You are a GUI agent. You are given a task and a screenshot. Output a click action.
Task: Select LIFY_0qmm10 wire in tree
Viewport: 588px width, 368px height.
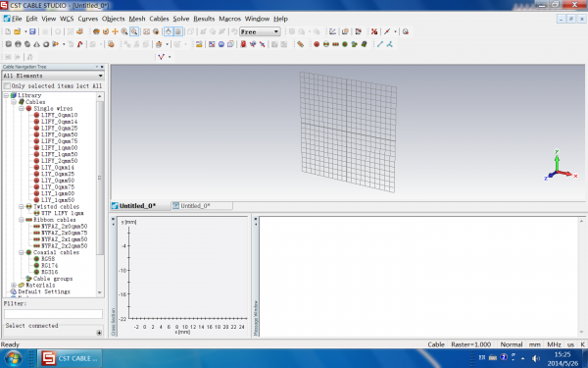coord(59,115)
